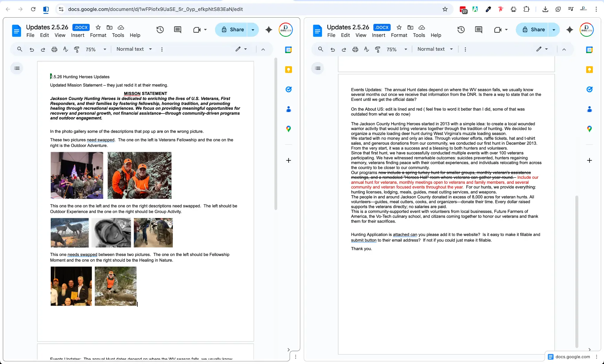
Task: Click right document vertical scrollbar
Action: pyautogui.click(x=577, y=271)
